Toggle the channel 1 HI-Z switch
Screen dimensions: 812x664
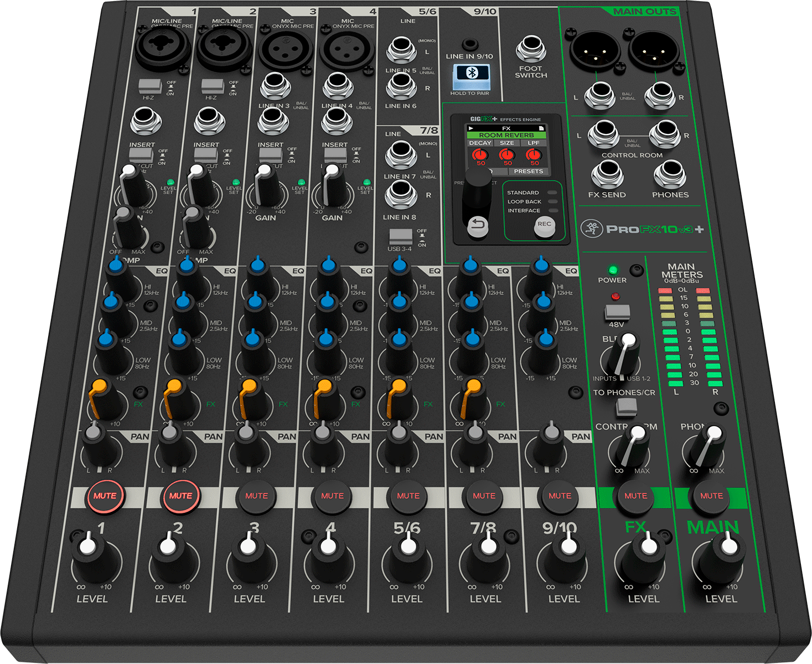click(149, 86)
